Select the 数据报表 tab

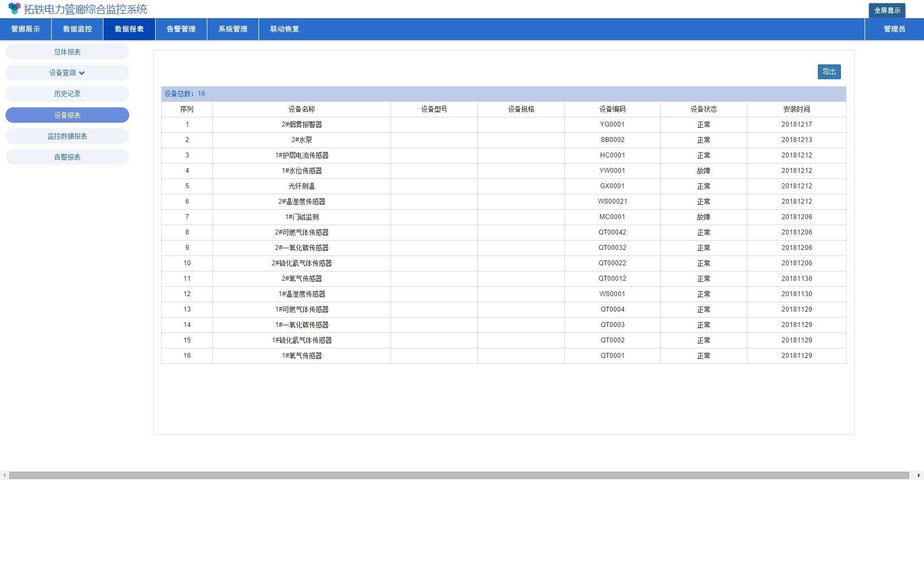click(129, 29)
